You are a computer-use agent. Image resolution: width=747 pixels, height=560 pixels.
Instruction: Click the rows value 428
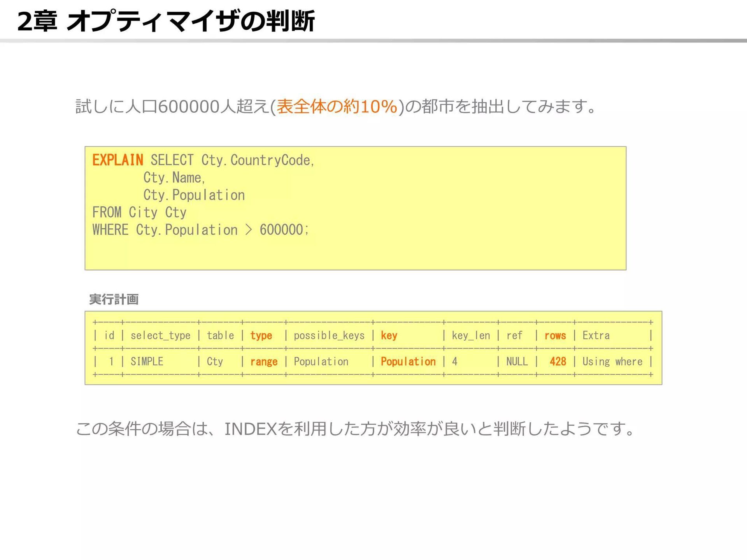click(558, 362)
